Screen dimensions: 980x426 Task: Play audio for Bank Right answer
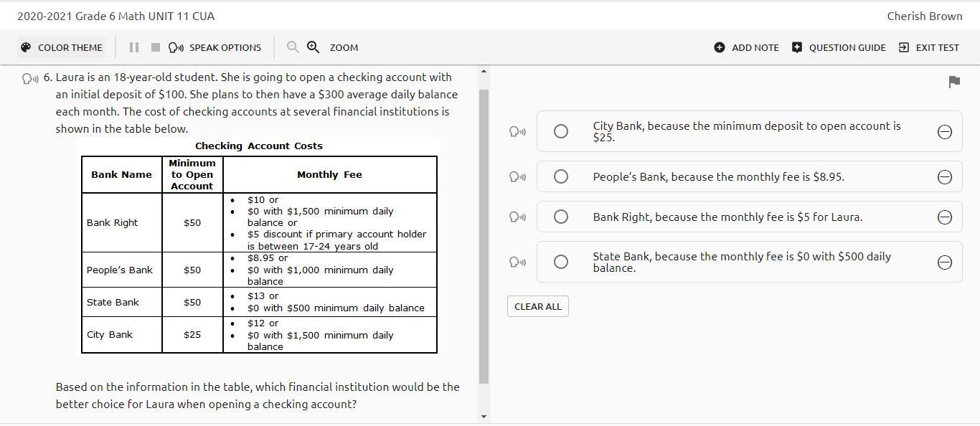(517, 217)
